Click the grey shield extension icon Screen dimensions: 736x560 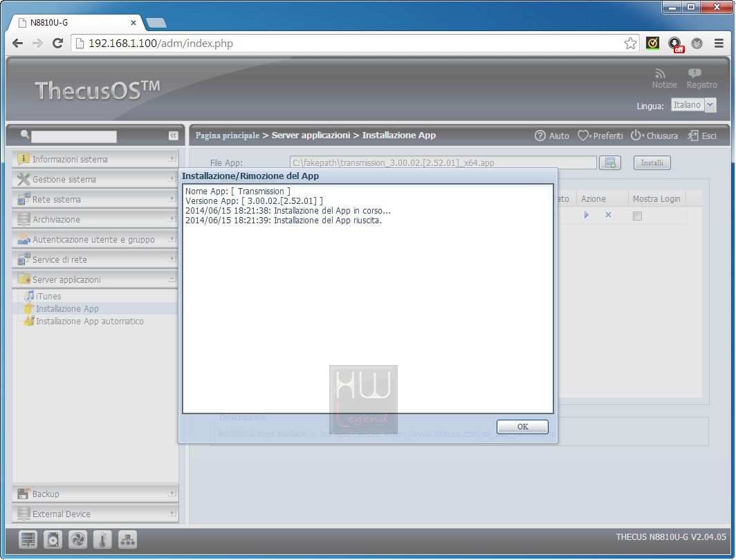[x=697, y=44]
